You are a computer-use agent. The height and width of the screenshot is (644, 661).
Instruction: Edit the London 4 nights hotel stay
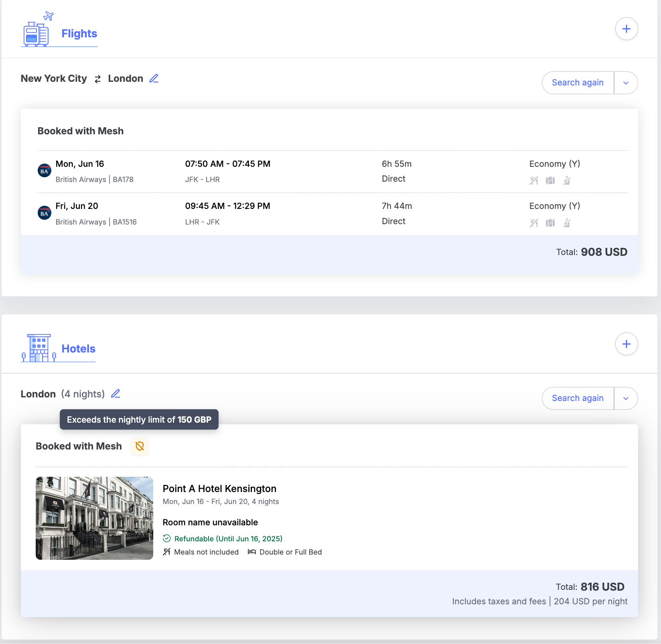coord(116,394)
